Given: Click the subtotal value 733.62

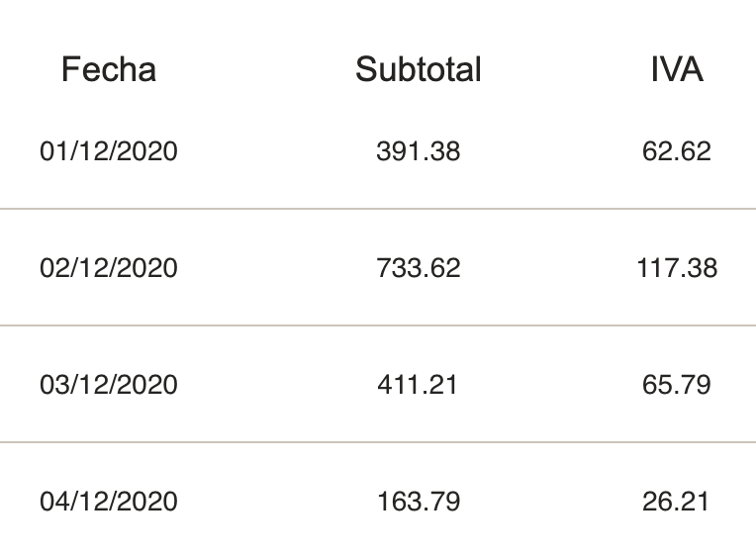Looking at the screenshot, I should (418, 268).
